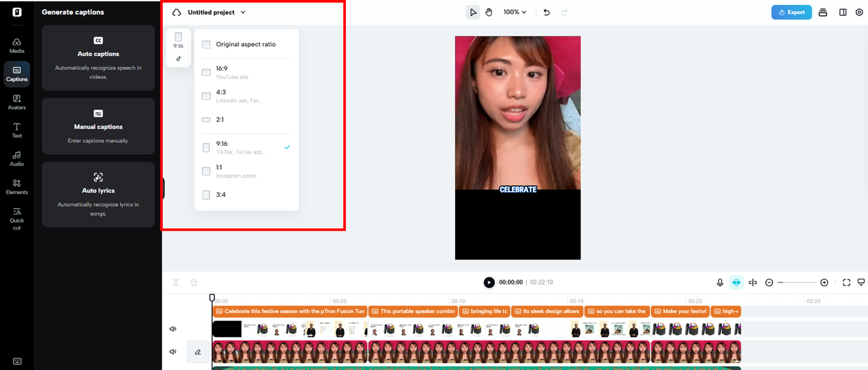Select the 3:4 aspect ratio

click(x=247, y=195)
